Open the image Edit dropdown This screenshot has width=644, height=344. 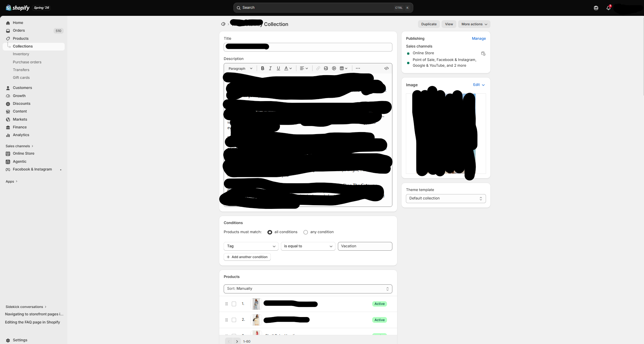coord(479,85)
